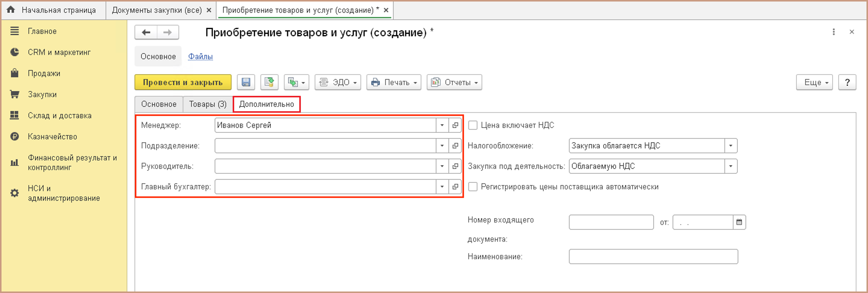
Task: Open Финансовый результат и контроллинг section
Action: 72,162
